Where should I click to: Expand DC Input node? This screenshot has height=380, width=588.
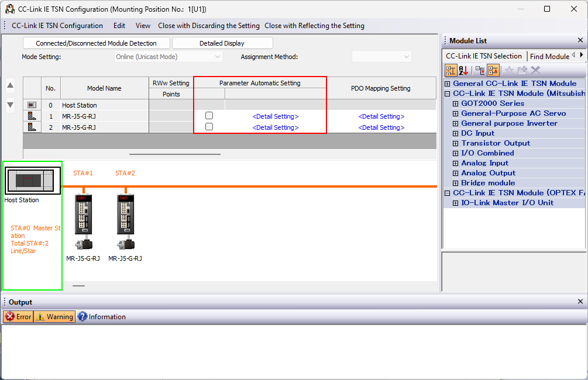[455, 133]
